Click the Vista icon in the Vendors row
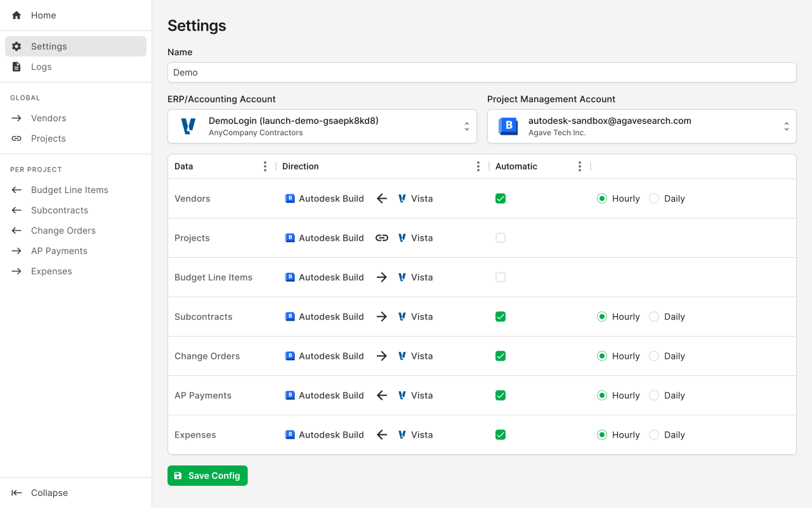Screen dimensions: 812x508 (x=402, y=199)
